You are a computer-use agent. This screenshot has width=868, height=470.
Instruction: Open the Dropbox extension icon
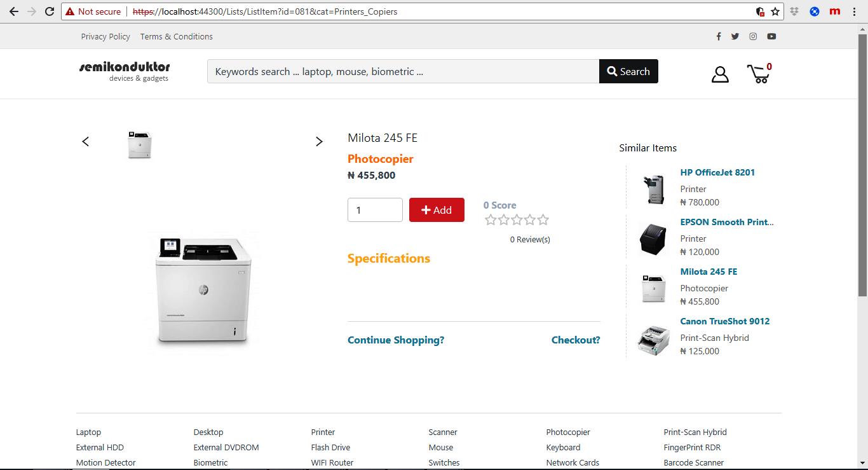click(x=794, y=11)
